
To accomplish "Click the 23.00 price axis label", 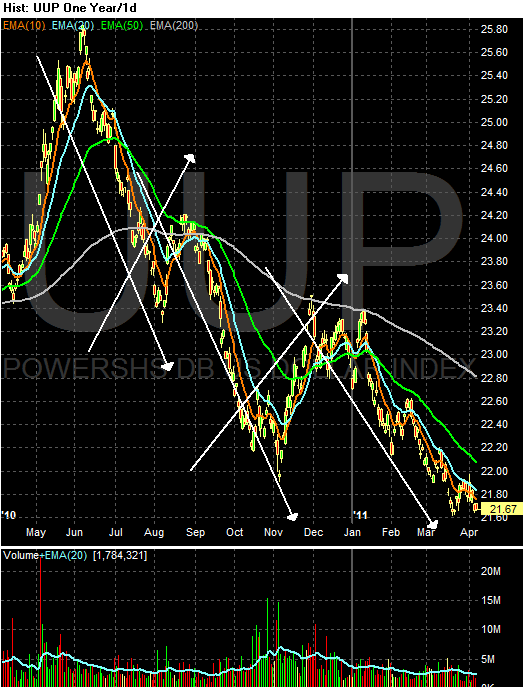I will point(494,354).
